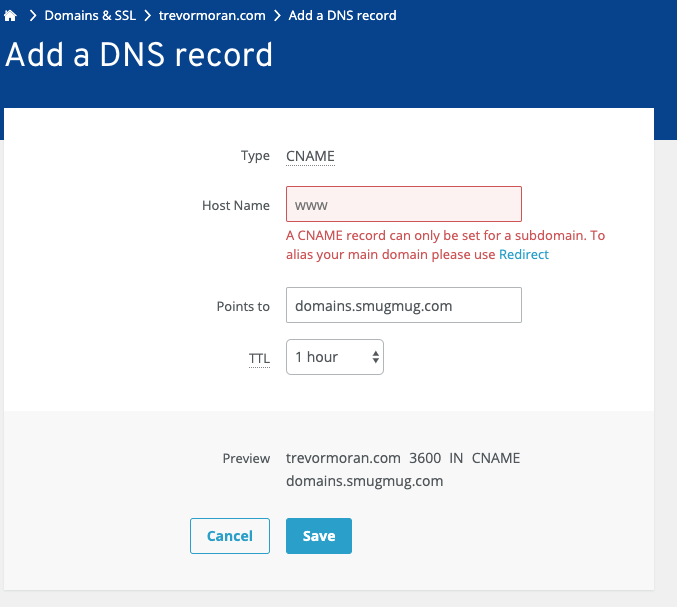Click Add a DNS record breadcrumb
This screenshot has width=677, height=607.
click(x=342, y=16)
